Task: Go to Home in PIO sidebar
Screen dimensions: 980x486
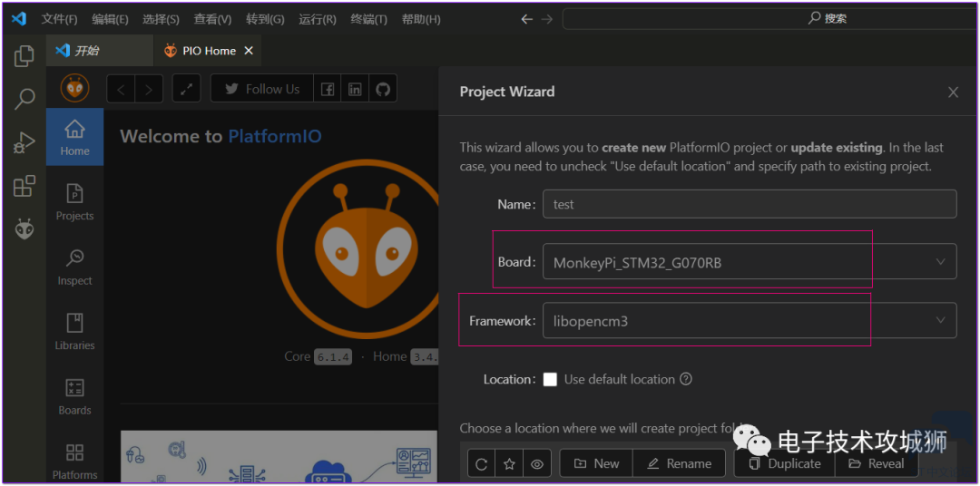Action: pyautogui.click(x=75, y=137)
